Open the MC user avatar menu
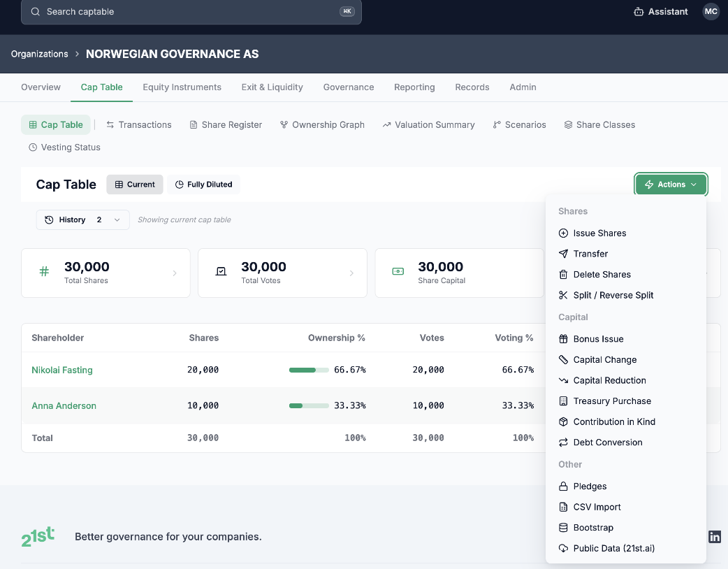The height and width of the screenshot is (569, 728). tap(711, 12)
